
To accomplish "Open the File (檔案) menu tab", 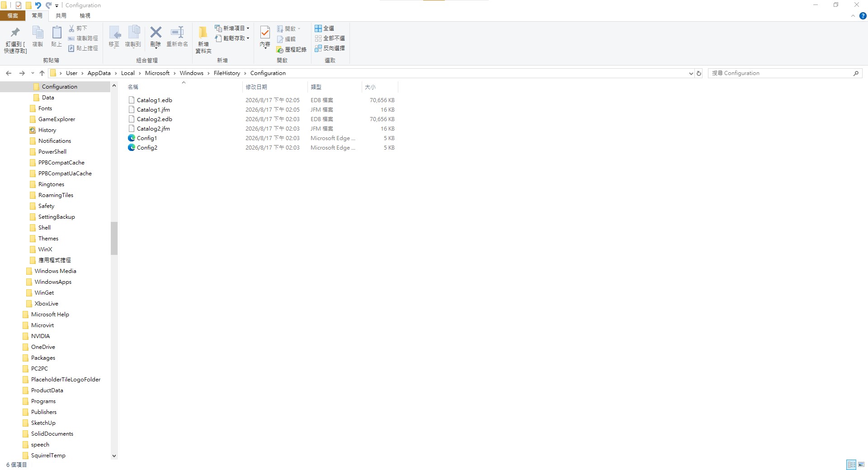I will pyautogui.click(x=13, y=16).
